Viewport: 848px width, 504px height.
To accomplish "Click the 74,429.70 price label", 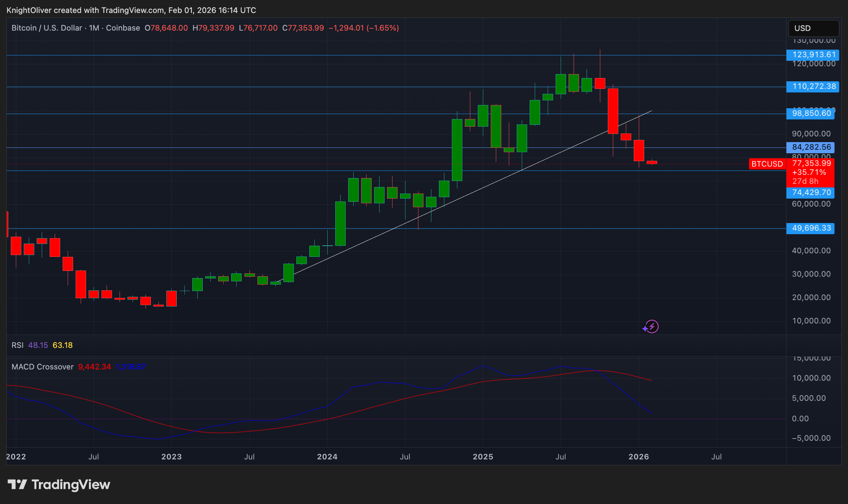I will [811, 193].
